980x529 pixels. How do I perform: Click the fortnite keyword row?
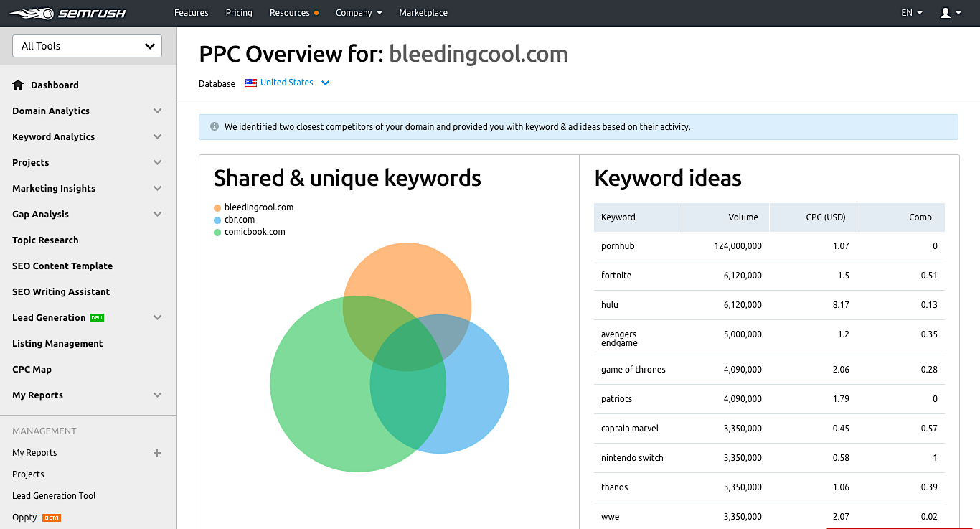pos(769,276)
